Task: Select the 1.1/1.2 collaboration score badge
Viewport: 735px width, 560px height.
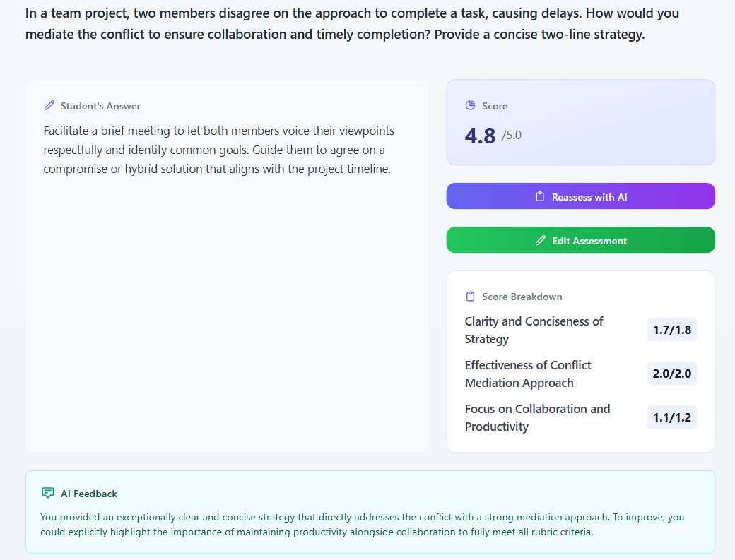Action: click(x=671, y=417)
